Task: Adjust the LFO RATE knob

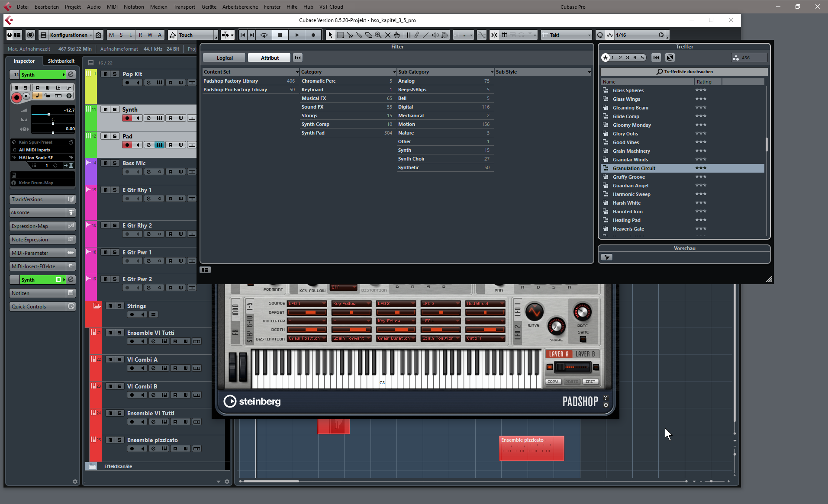Action: click(x=582, y=312)
